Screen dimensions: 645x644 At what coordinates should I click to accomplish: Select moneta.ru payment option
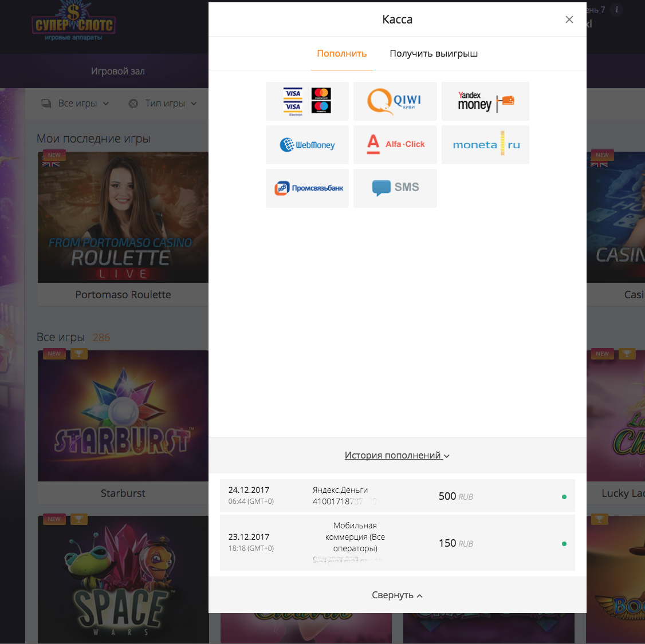(485, 145)
